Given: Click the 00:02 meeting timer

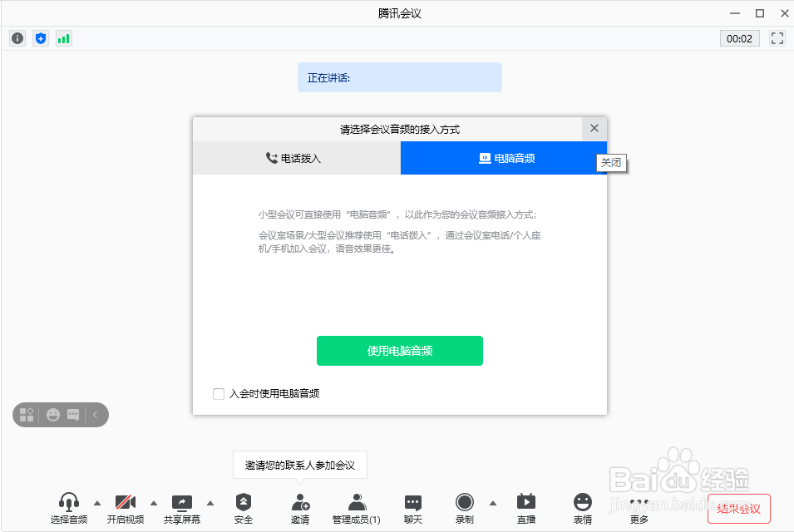Looking at the screenshot, I should pos(739,38).
